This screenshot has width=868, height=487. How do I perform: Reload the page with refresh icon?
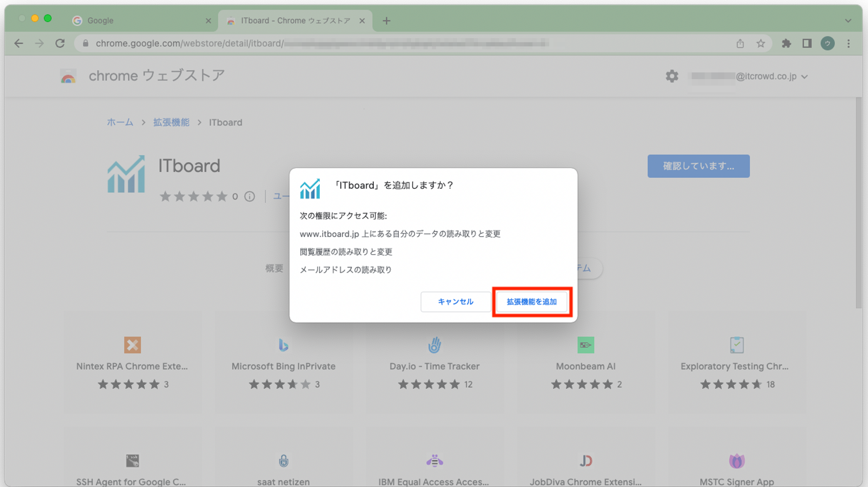60,43
